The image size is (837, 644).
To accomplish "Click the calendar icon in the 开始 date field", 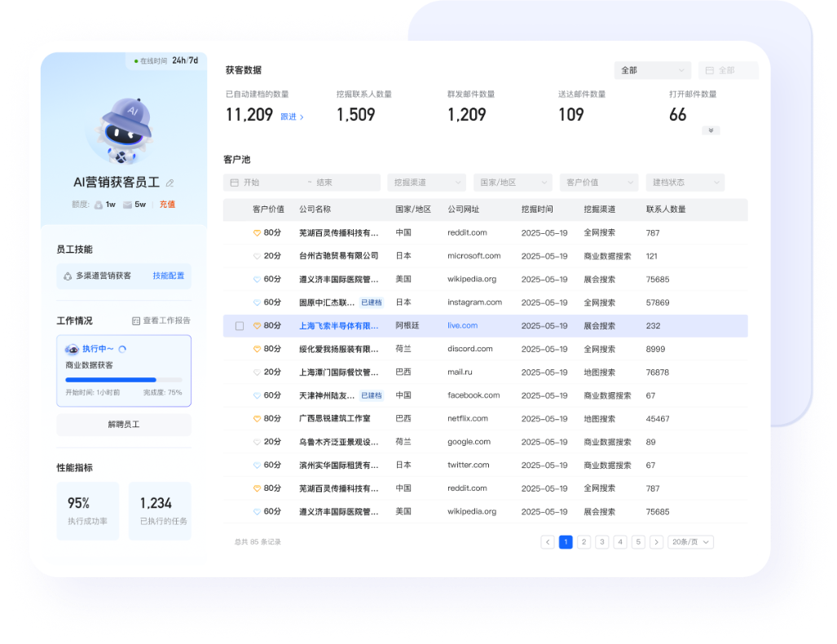I will click(235, 183).
